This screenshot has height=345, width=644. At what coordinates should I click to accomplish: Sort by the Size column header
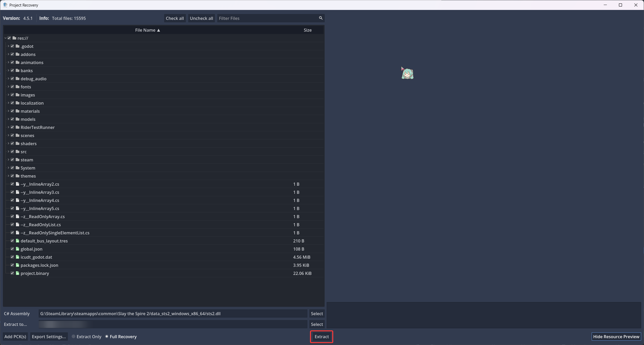point(307,30)
